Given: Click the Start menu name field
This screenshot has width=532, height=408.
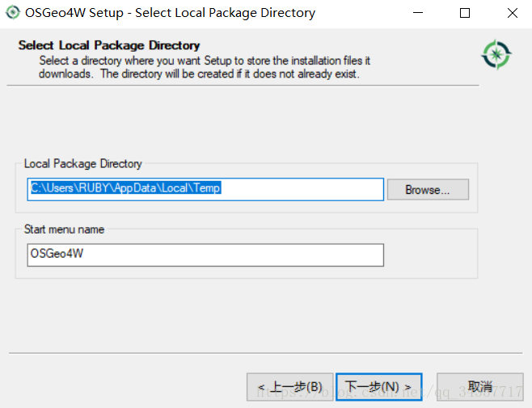Looking at the screenshot, I should click(205, 254).
